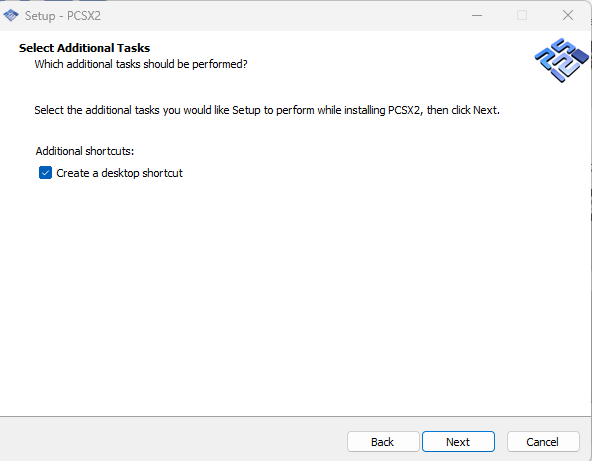Close the PCSX2 setup window
592x461 pixels.
[x=567, y=15]
